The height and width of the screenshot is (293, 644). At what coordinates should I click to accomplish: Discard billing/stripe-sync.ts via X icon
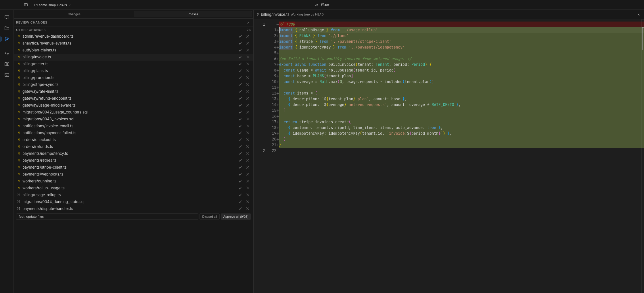click(x=248, y=84)
